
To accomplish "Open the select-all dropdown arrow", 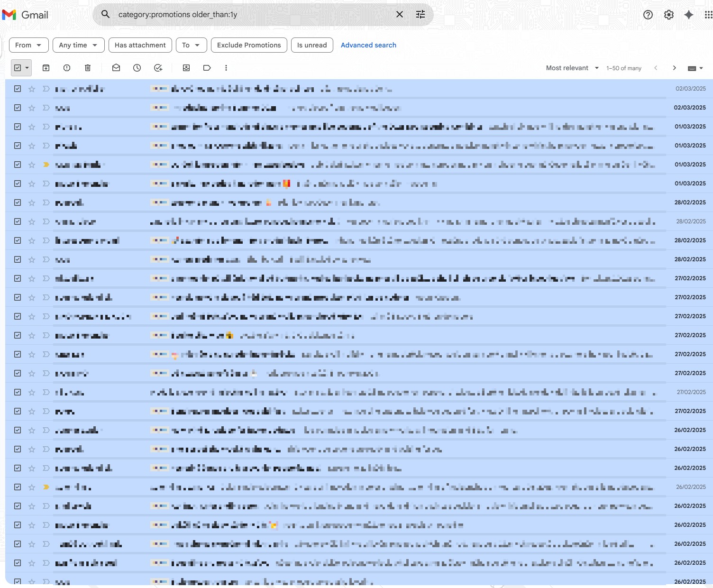I will pyautogui.click(x=26, y=68).
